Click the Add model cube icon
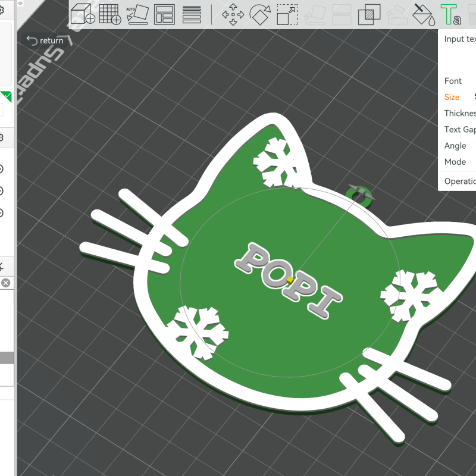 click(83, 14)
